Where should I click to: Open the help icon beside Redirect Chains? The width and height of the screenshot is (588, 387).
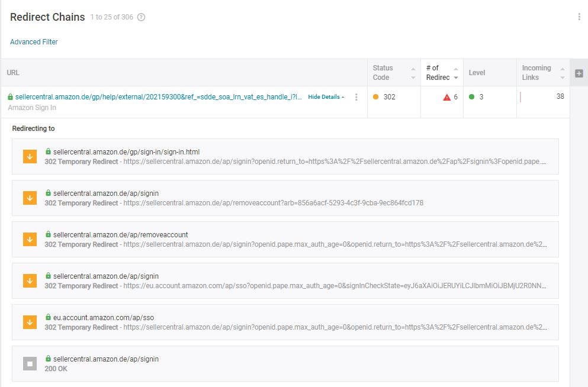point(141,17)
